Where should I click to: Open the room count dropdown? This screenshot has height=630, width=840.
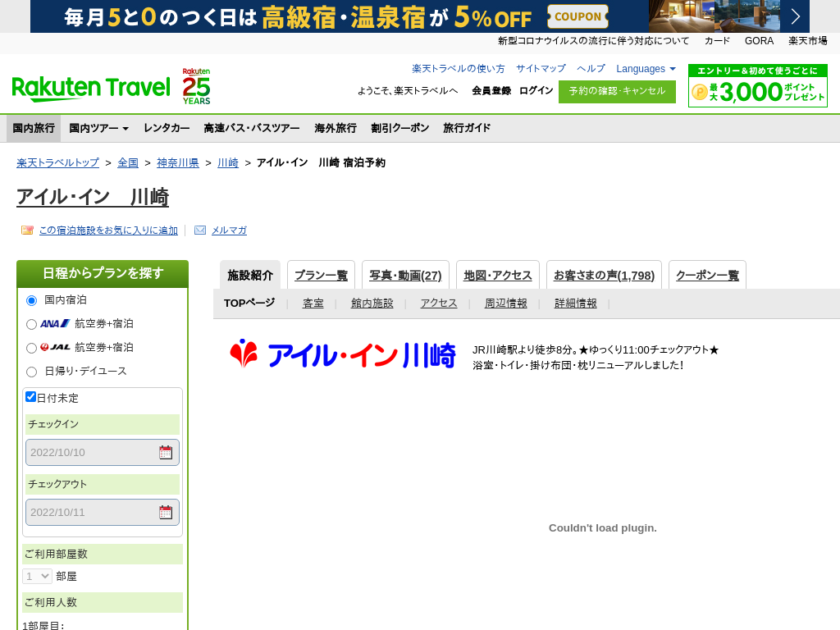38,577
